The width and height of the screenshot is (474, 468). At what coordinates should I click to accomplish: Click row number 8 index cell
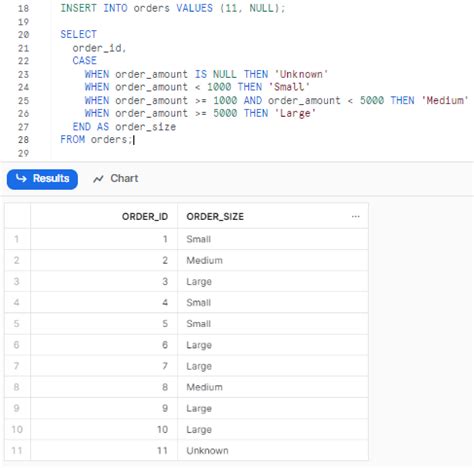[x=17, y=387]
